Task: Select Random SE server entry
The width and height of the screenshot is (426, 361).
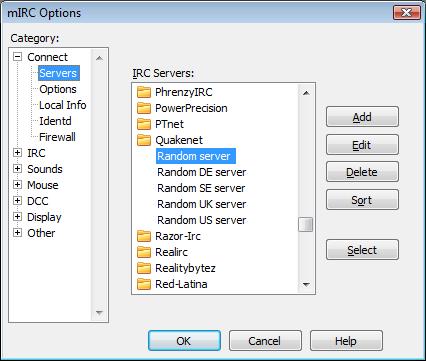Action: 201,188
